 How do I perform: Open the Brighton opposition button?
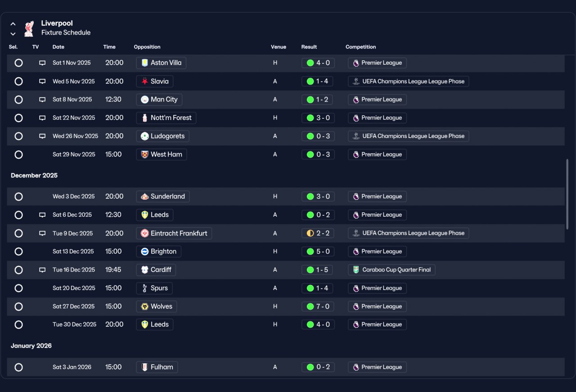[158, 251]
